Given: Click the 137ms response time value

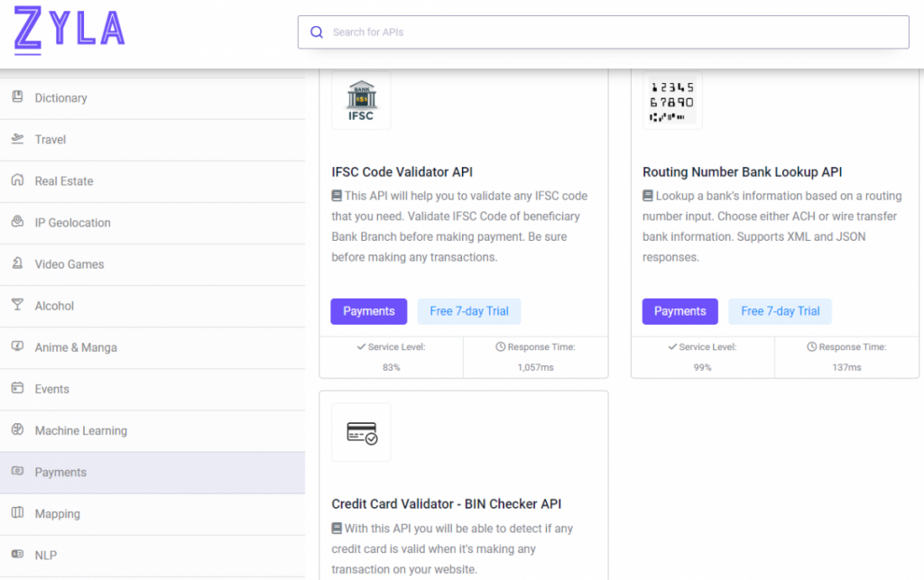Looking at the screenshot, I should 846,367.
